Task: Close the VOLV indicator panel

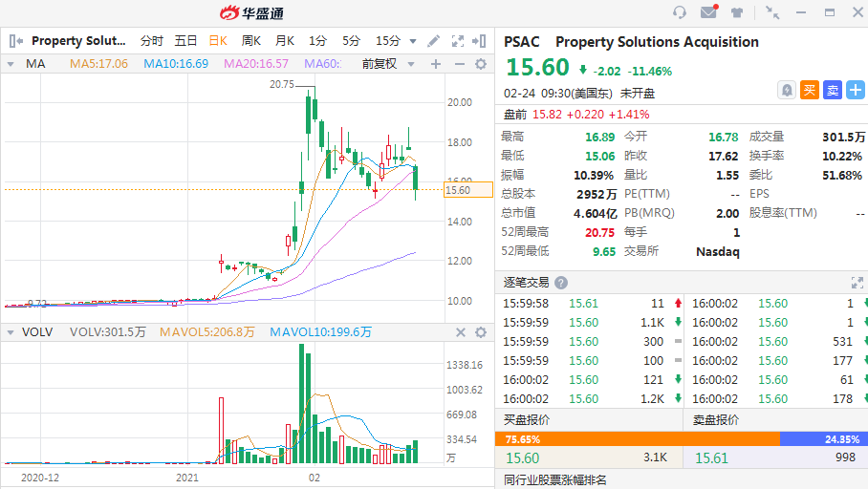Action: click(460, 332)
